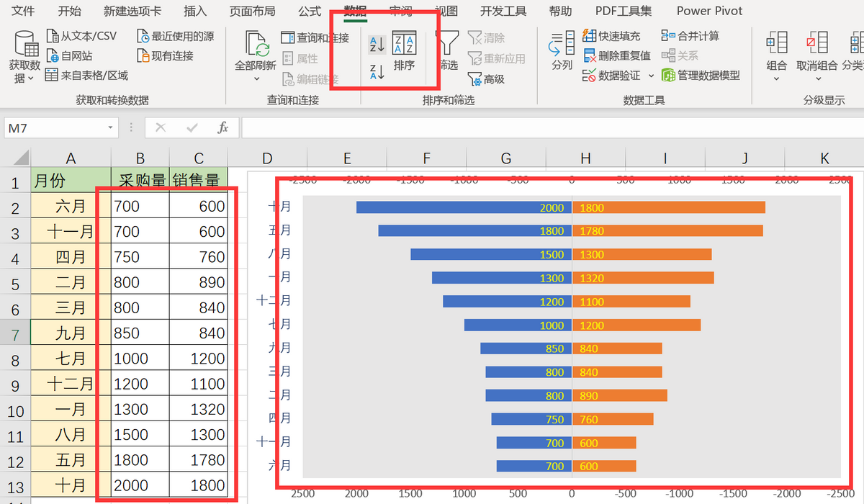
Task: Expand the Group (组合) dropdown arrow
Action: pos(777,78)
